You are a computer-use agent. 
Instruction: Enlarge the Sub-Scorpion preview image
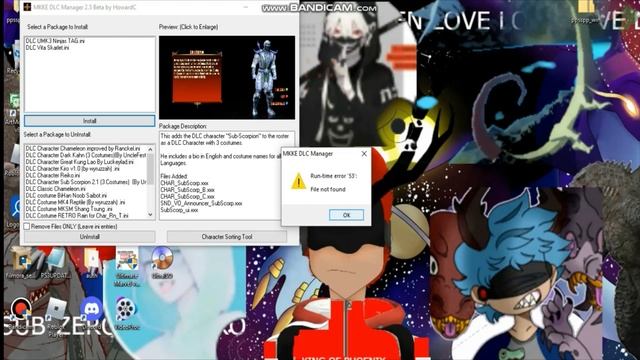click(x=227, y=78)
